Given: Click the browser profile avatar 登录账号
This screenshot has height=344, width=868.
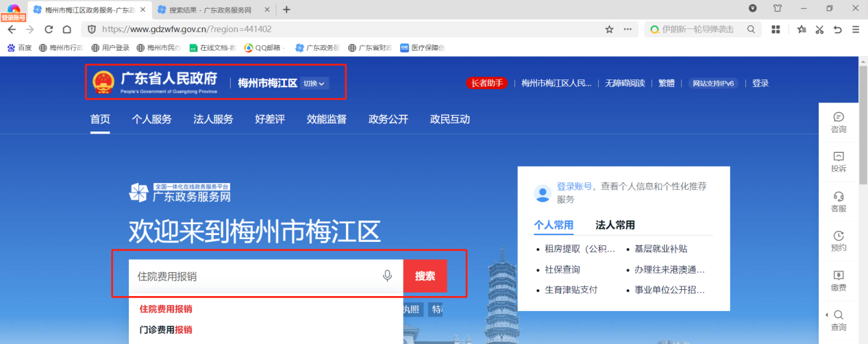Looking at the screenshot, I should (14, 12).
